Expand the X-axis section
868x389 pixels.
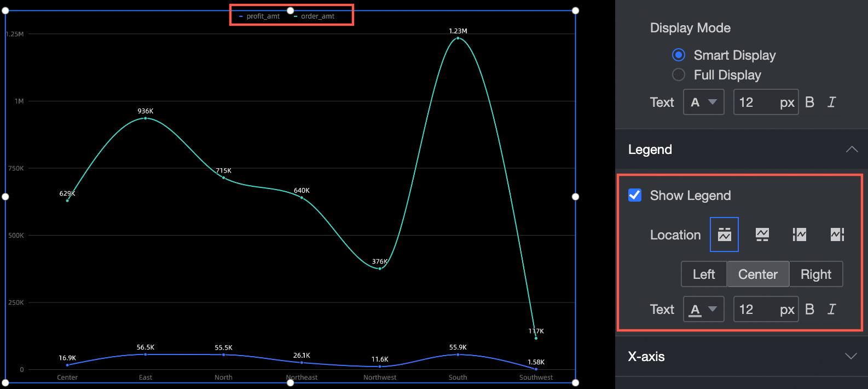851,356
